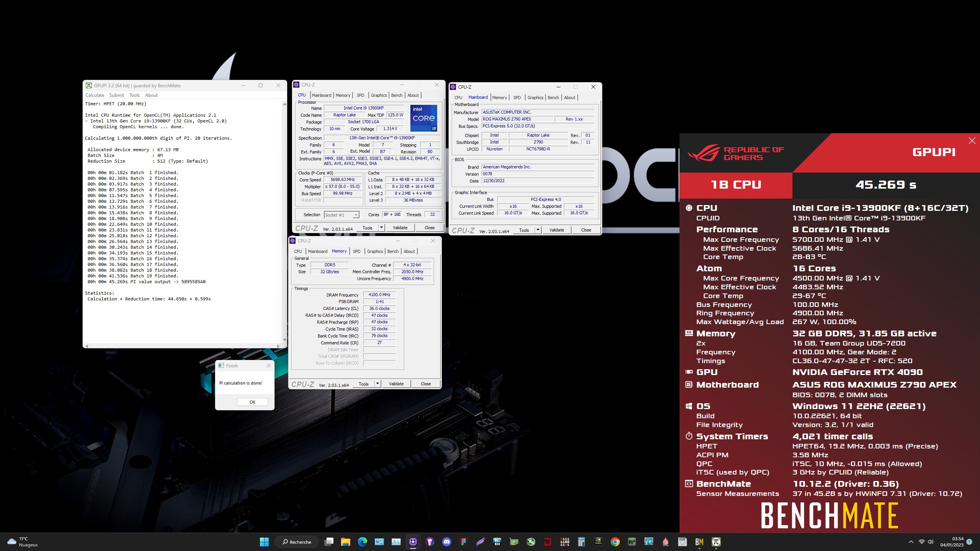
Task: Click the Intel Core i9 logo in CPU-Z
Action: coord(424,118)
